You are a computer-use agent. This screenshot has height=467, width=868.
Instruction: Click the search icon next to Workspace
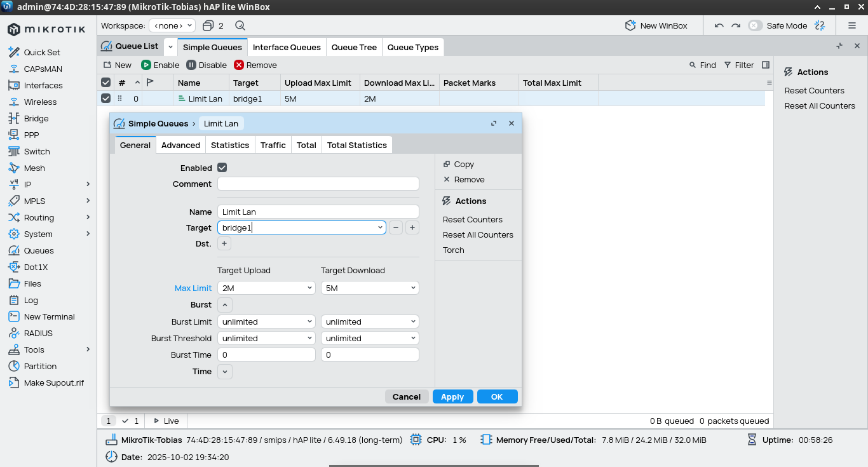click(240, 25)
